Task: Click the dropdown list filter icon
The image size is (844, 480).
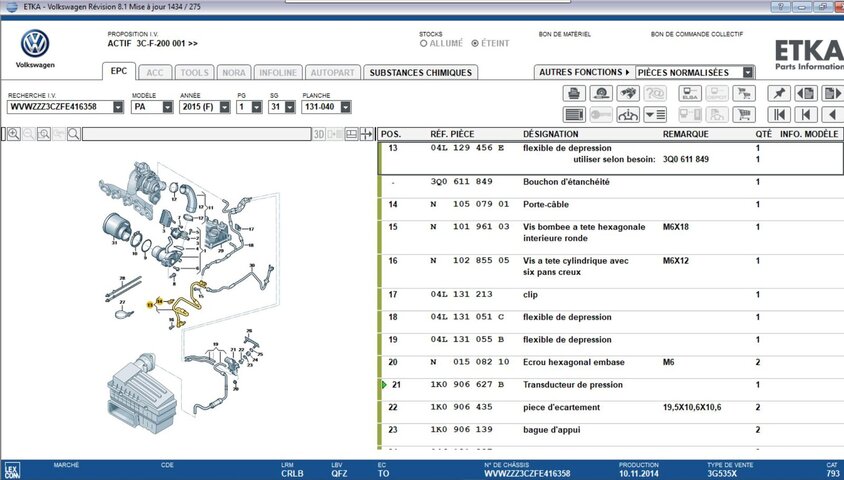Action: (x=655, y=115)
